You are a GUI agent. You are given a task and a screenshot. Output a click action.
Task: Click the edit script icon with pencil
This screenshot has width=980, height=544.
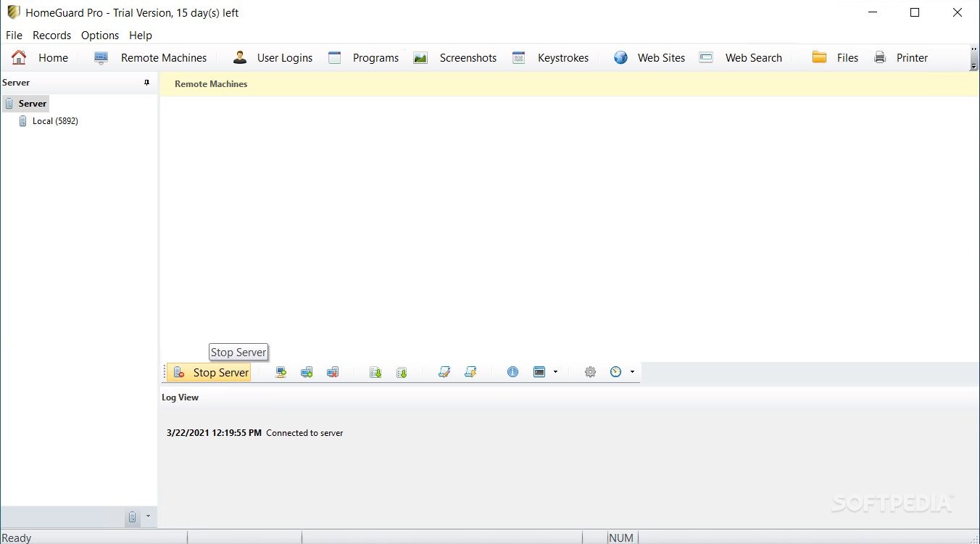[444, 372]
